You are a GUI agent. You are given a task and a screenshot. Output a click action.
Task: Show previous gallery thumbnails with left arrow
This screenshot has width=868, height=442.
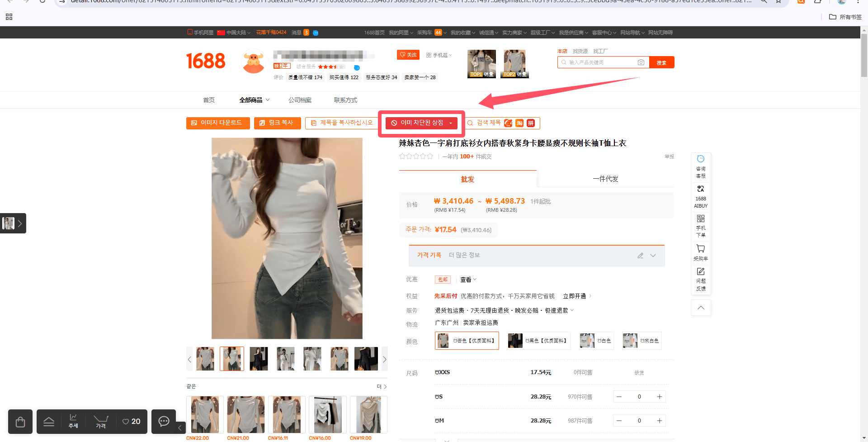(189, 359)
